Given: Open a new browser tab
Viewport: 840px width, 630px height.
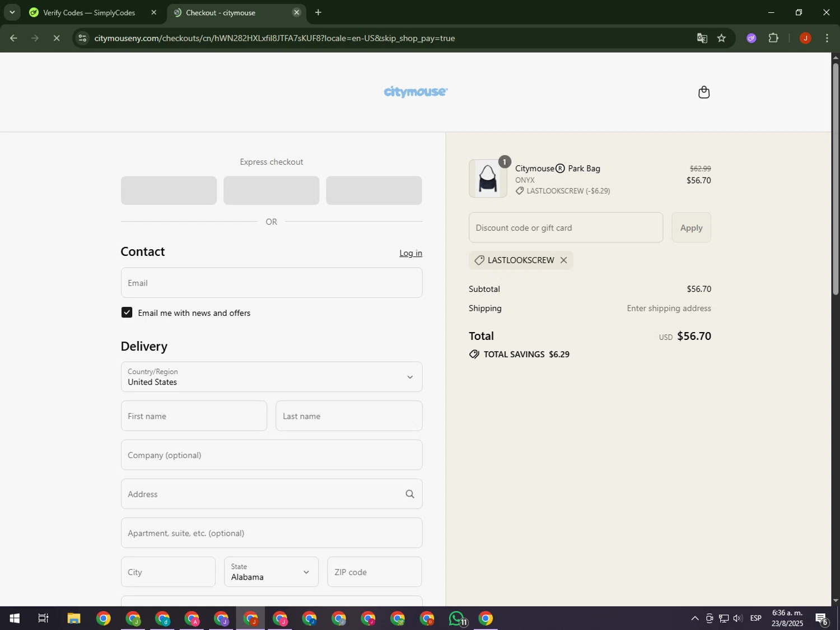Looking at the screenshot, I should tap(318, 12).
